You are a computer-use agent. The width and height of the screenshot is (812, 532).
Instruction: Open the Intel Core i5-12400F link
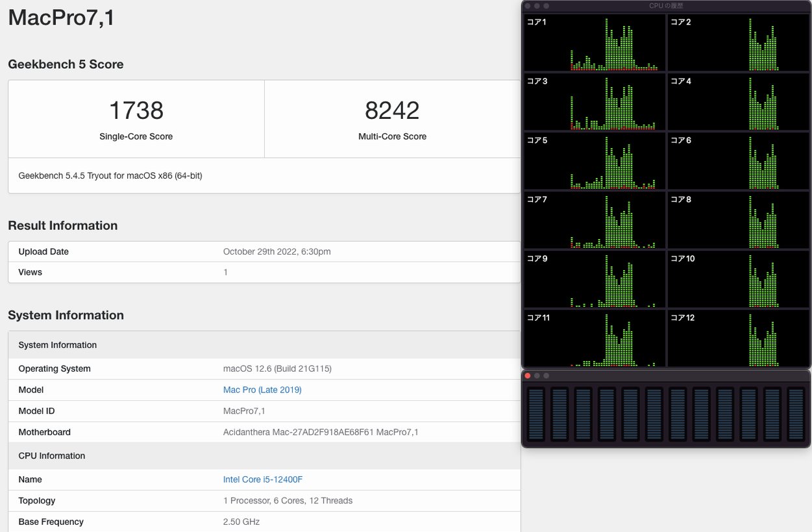[x=263, y=479]
